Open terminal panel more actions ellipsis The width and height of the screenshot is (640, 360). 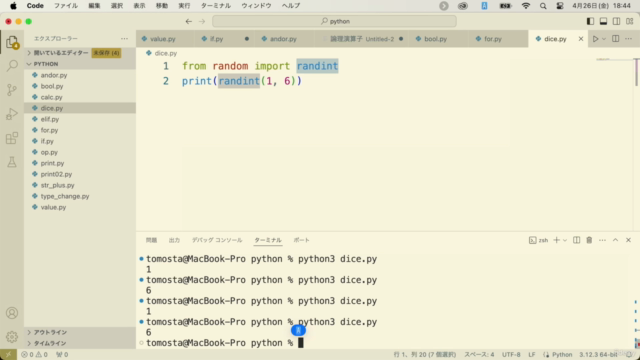pyautogui.click(x=602, y=240)
